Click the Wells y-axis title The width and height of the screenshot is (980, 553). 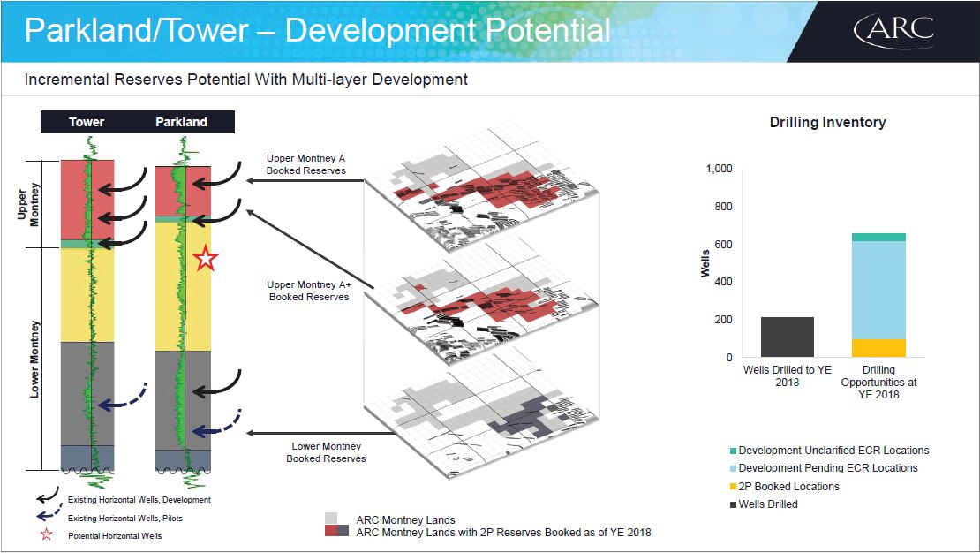(705, 263)
